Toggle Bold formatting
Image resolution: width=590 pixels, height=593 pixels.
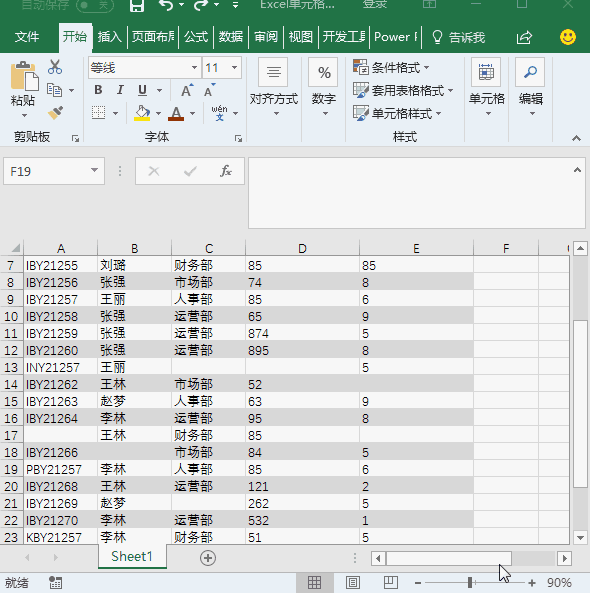coord(98,90)
